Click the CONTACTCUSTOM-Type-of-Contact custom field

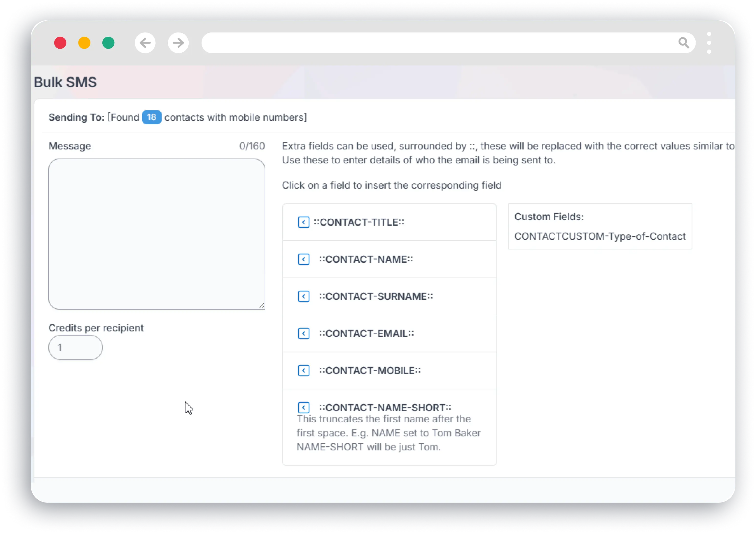599,236
